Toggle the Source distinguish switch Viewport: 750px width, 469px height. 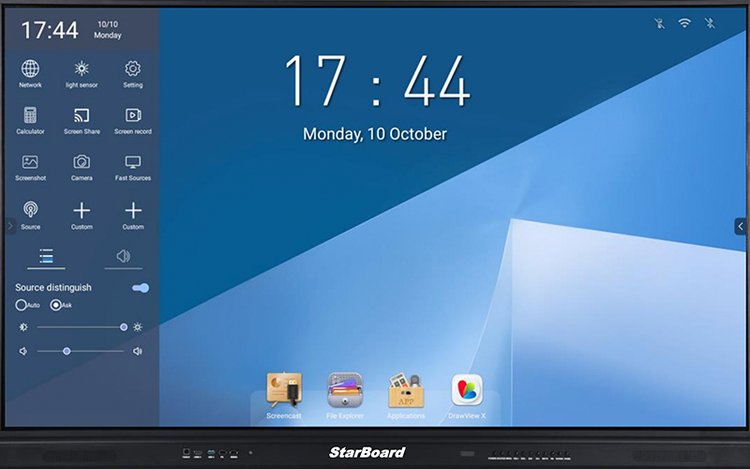tap(141, 288)
